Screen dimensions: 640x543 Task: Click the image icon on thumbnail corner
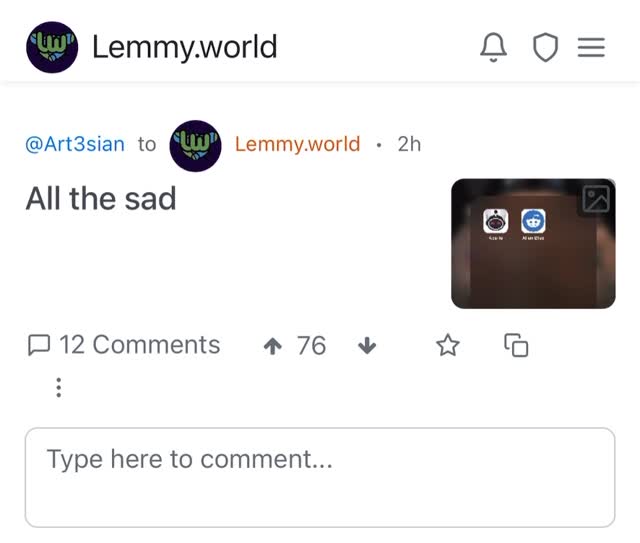pyautogui.click(x=596, y=198)
